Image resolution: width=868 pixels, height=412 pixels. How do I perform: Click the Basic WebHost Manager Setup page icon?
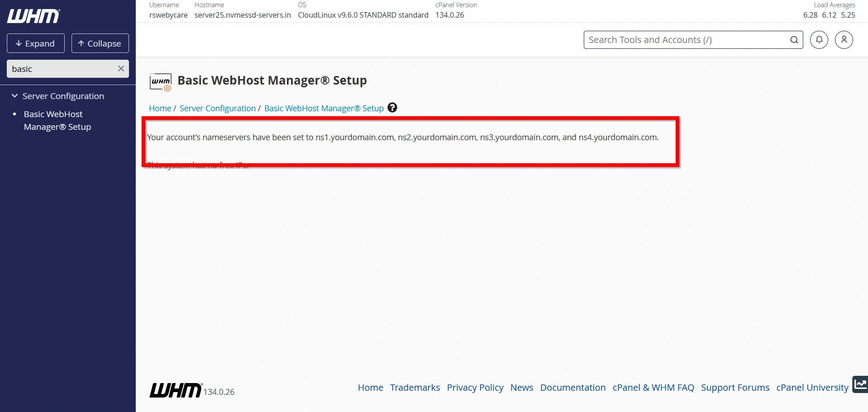point(161,82)
